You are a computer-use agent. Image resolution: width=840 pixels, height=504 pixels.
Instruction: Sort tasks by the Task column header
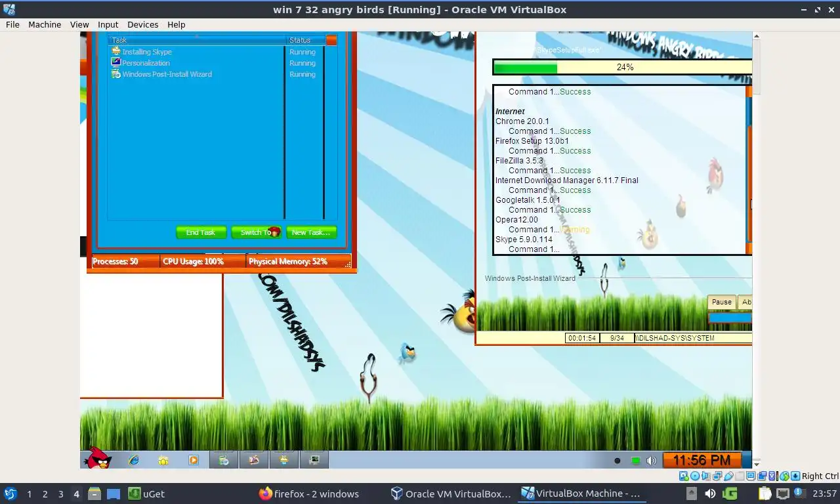click(197, 40)
